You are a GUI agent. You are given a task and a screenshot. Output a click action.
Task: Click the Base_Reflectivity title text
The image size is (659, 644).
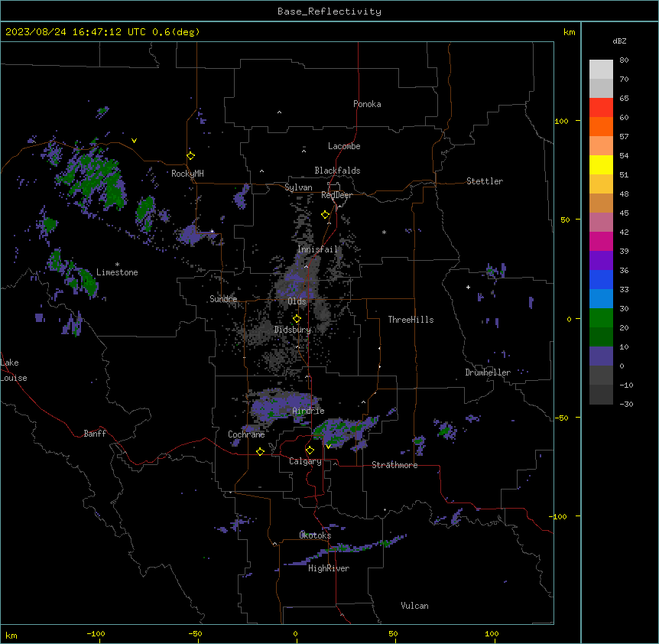(x=329, y=11)
